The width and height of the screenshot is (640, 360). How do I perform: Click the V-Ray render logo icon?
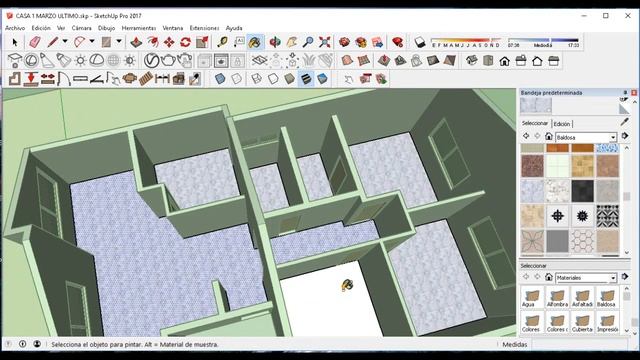pyautogui.click(x=151, y=61)
